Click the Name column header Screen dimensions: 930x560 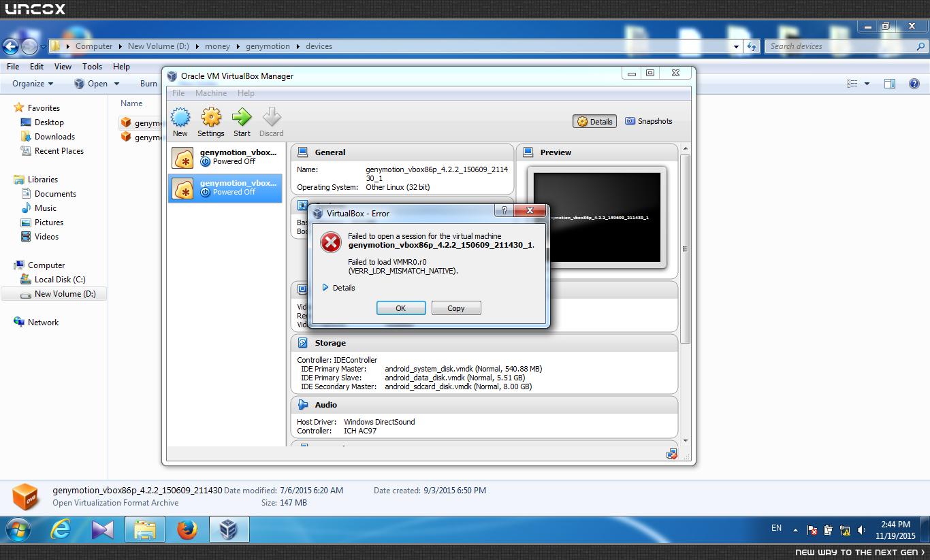[131, 103]
